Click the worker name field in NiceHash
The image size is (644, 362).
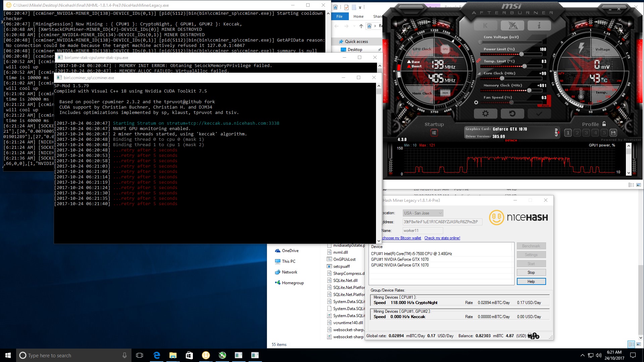coord(423,231)
